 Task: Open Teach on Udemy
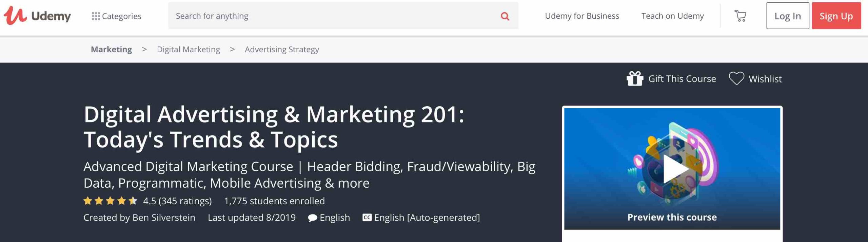click(672, 16)
